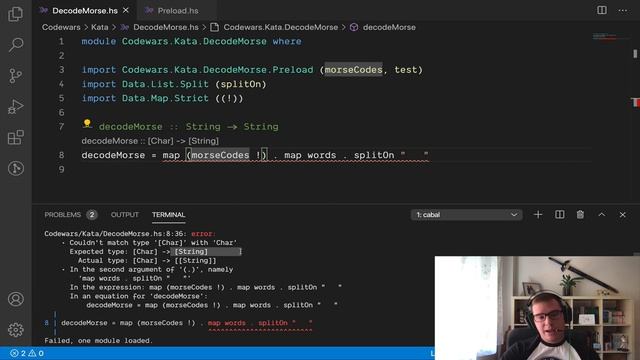The image size is (640, 360).
Task: Open the terminal selector dropdown '1: cabal'
Action: 466,215
